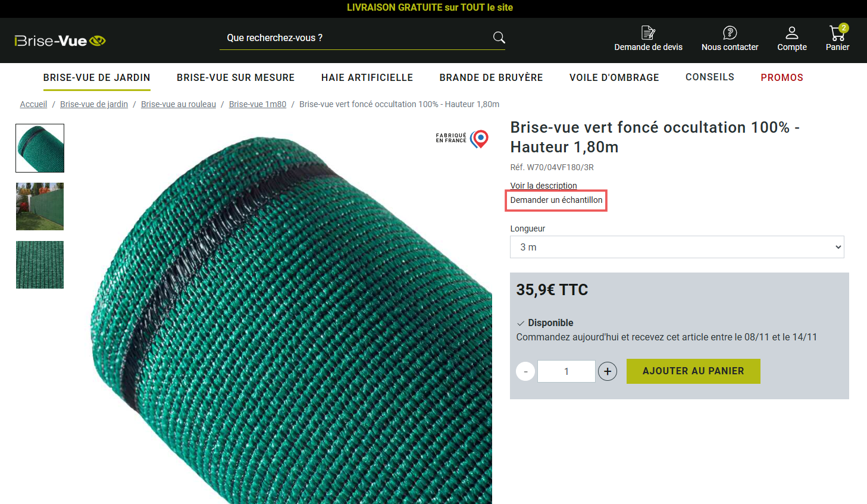Click the price 35,9€ TTC

pyautogui.click(x=552, y=290)
